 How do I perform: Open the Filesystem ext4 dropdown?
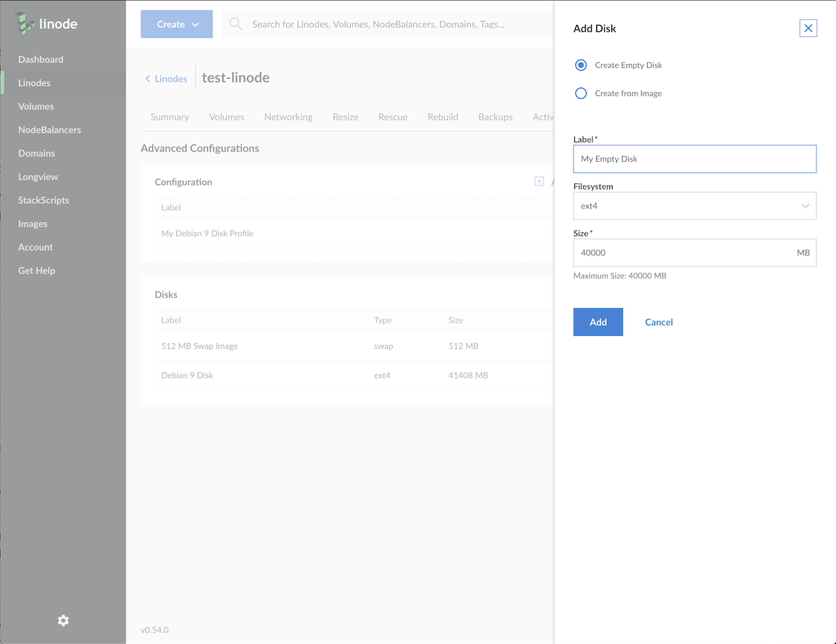click(694, 206)
